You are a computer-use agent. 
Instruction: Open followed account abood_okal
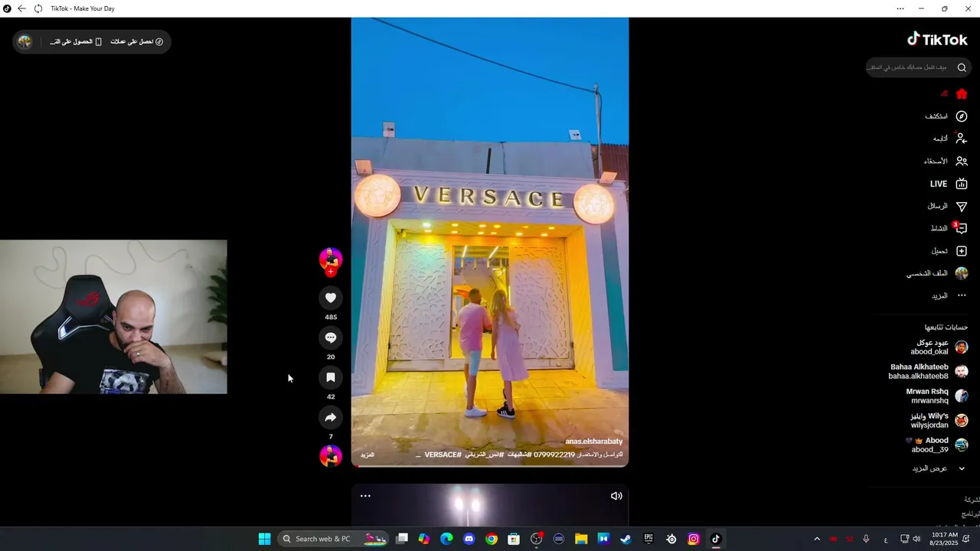pyautogui.click(x=939, y=347)
